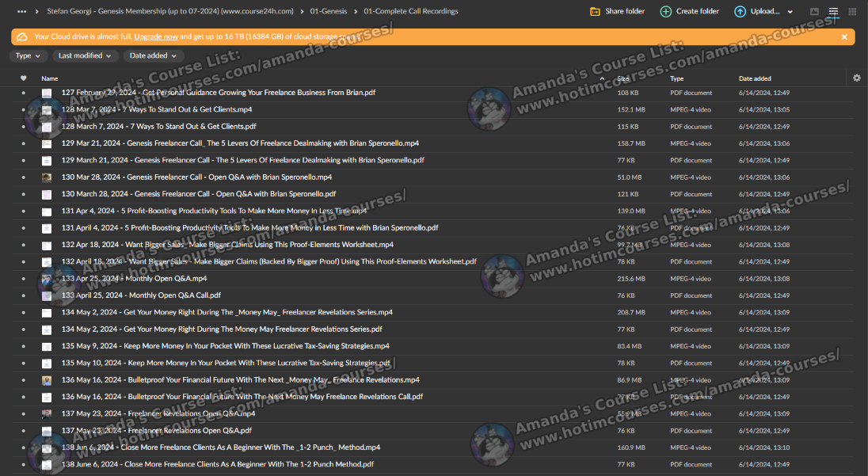Click the Upload arrow icon
Viewport: 868px width, 476px height.
pyautogui.click(x=740, y=12)
